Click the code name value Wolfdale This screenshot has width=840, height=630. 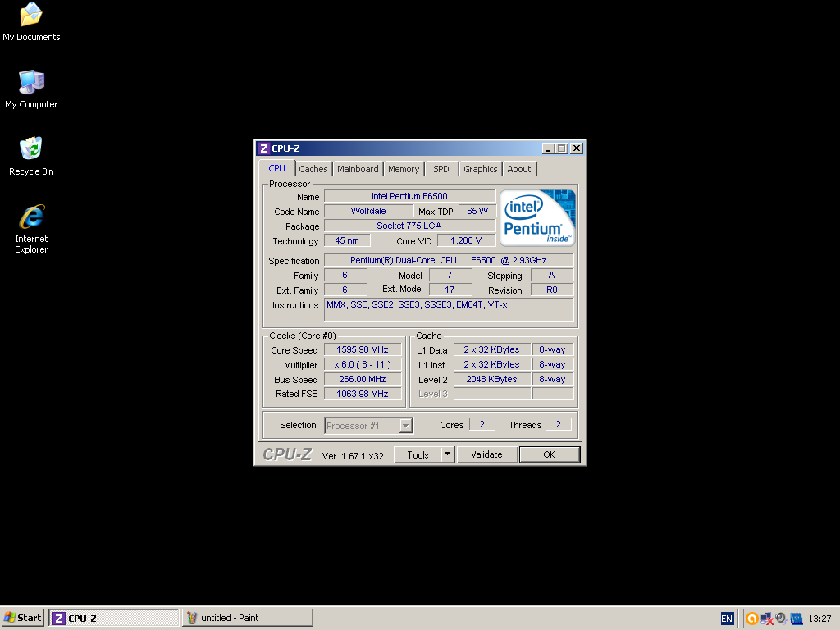[368, 211]
